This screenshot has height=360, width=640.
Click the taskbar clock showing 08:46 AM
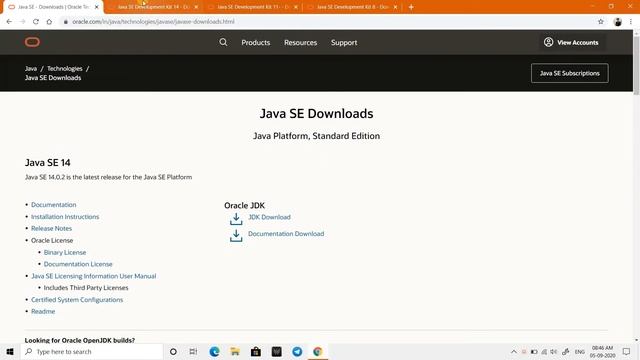(602, 351)
